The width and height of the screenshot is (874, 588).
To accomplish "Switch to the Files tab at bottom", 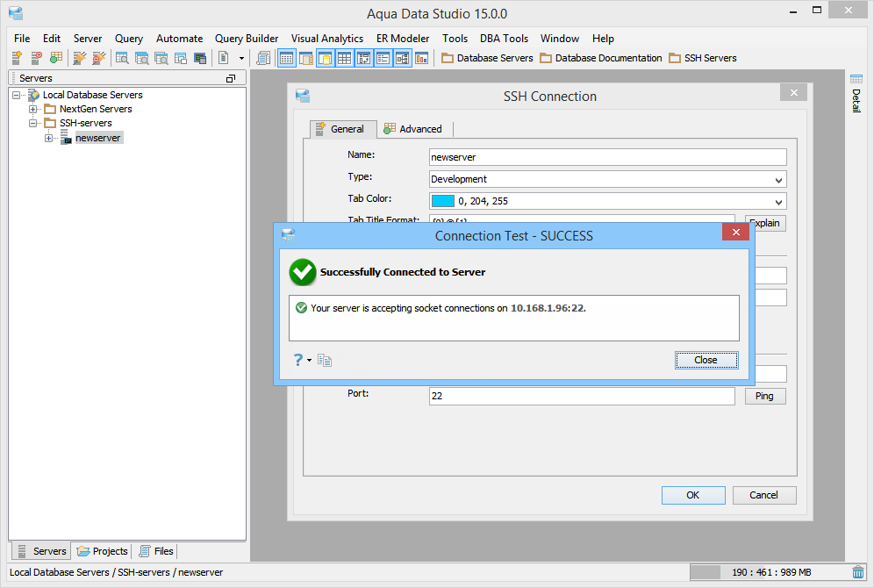I will pyautogui.click(x=156, y=551).
